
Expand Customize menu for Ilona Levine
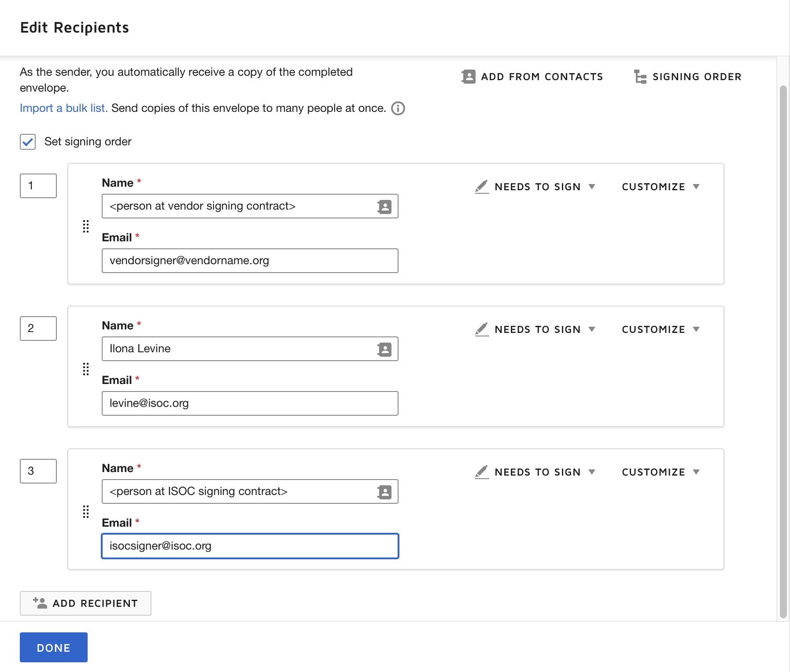[x=661, y=329]
